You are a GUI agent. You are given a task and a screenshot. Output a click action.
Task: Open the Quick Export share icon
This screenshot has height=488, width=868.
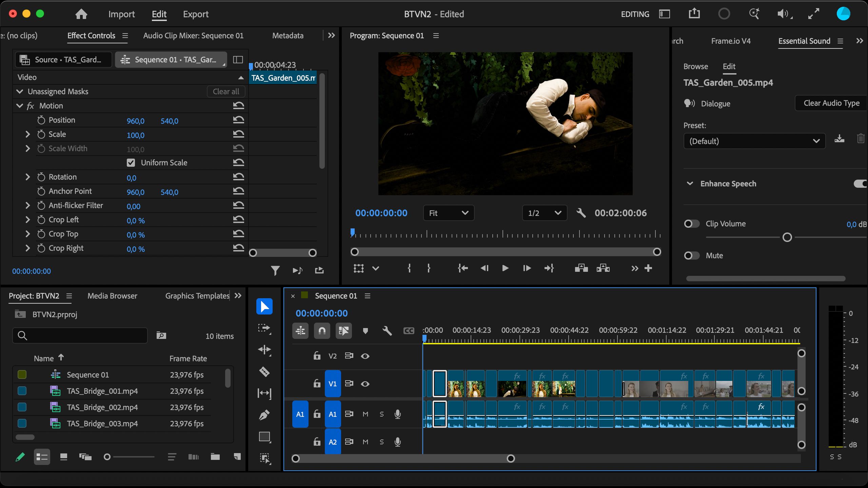click(x=694, y=14)
